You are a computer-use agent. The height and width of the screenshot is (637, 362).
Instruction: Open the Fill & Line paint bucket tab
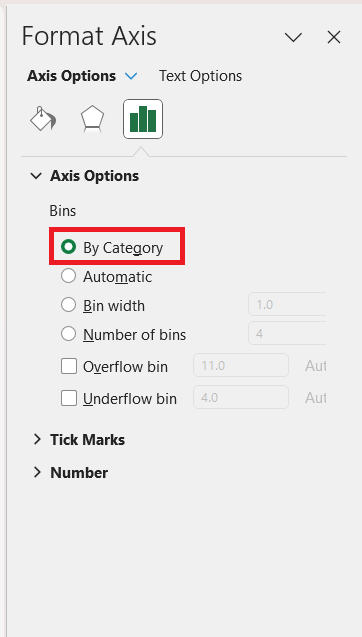tap(43, 119)
